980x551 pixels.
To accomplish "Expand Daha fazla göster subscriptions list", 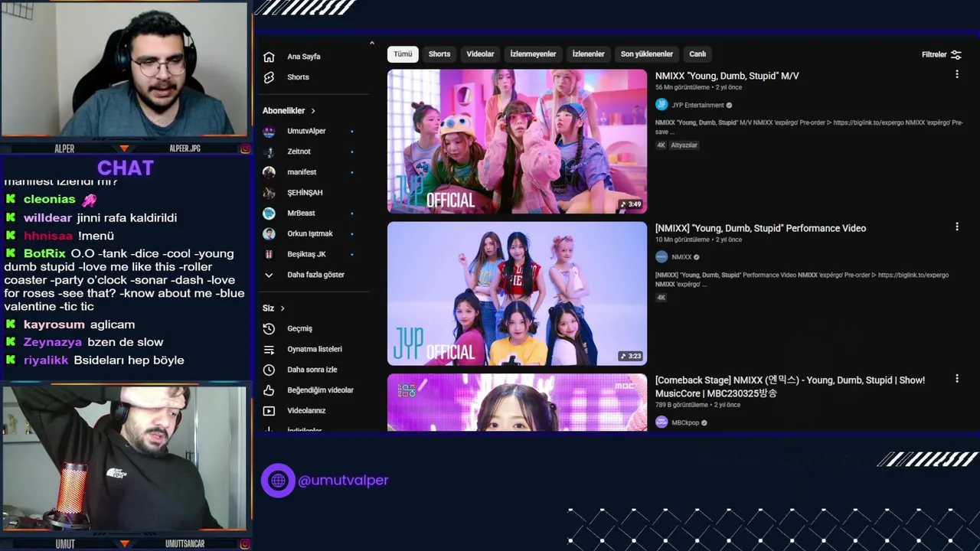I will [315, 275].
